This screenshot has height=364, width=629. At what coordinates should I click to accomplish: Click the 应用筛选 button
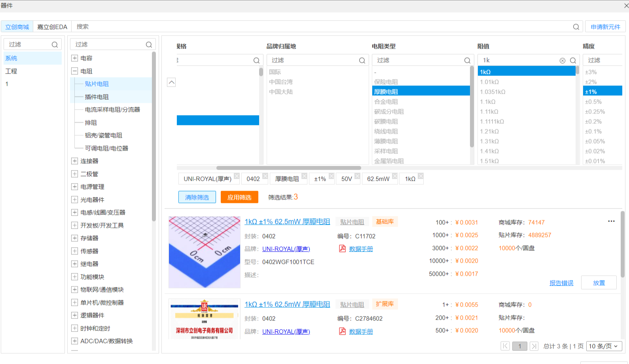pyautogui.click(x=239, y=197)
